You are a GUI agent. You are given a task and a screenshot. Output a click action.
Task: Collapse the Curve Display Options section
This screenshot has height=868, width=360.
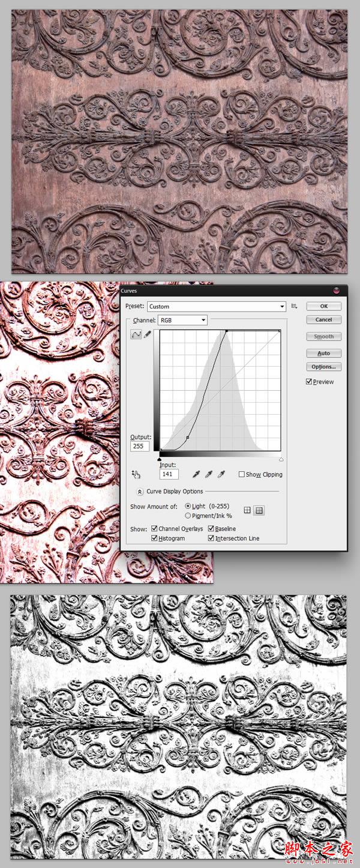(140, 492)
